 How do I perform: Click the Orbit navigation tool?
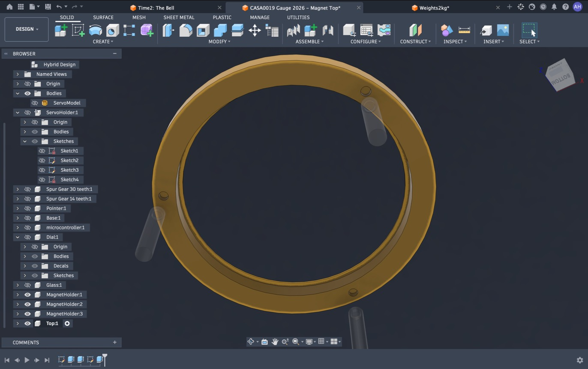point(251,342)
